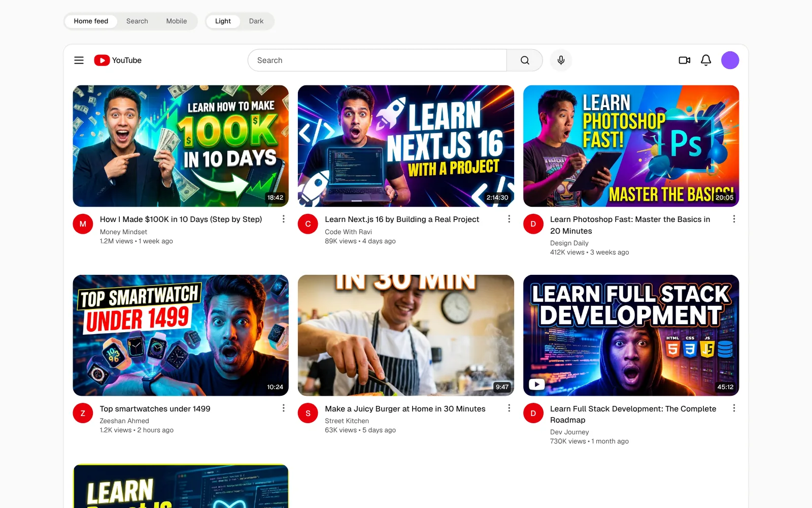The height and width of the screenshot is (508, 812).
Task: Open title 'Learn Full Stack Development' link
Action: point(633,415)
